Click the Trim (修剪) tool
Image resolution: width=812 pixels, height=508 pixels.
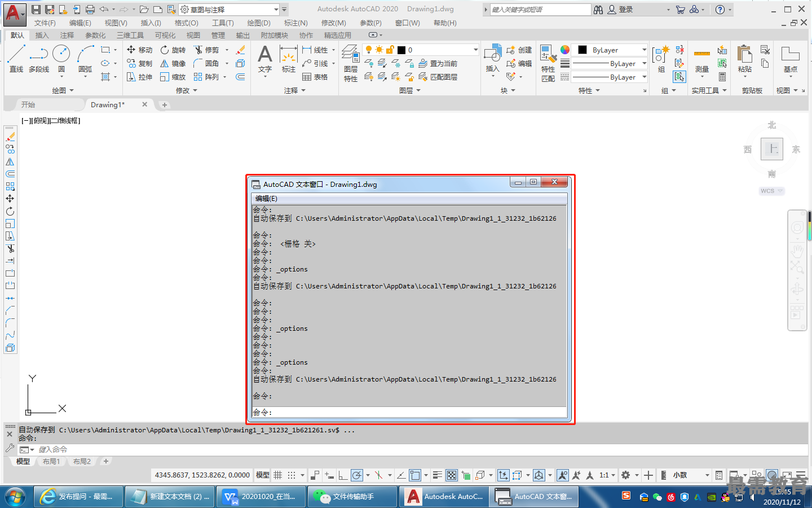pyautogui.click(x=206, y=50)
